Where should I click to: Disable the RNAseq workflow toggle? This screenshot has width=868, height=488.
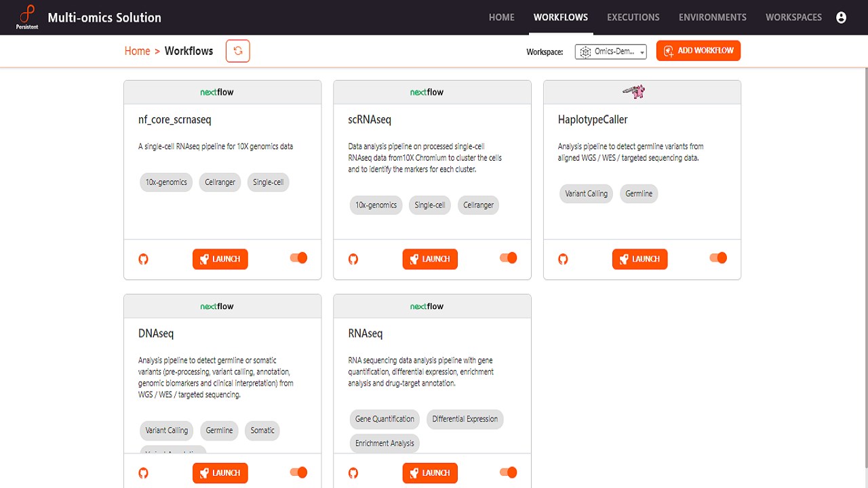click(509, 472)
